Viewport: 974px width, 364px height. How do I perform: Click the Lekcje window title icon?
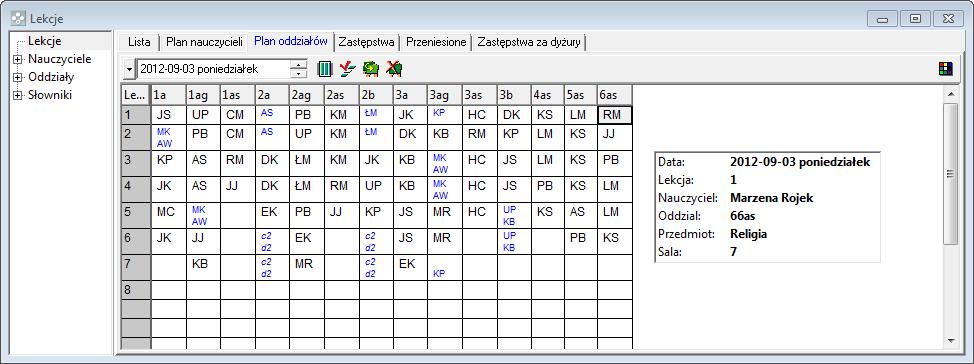19,19
